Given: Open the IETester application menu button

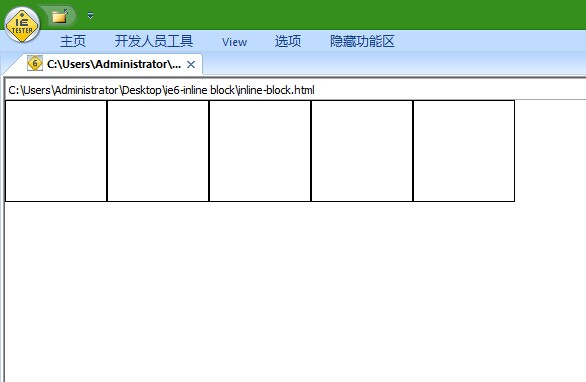Looking at the screenshot, I should (x=22, y=25).
